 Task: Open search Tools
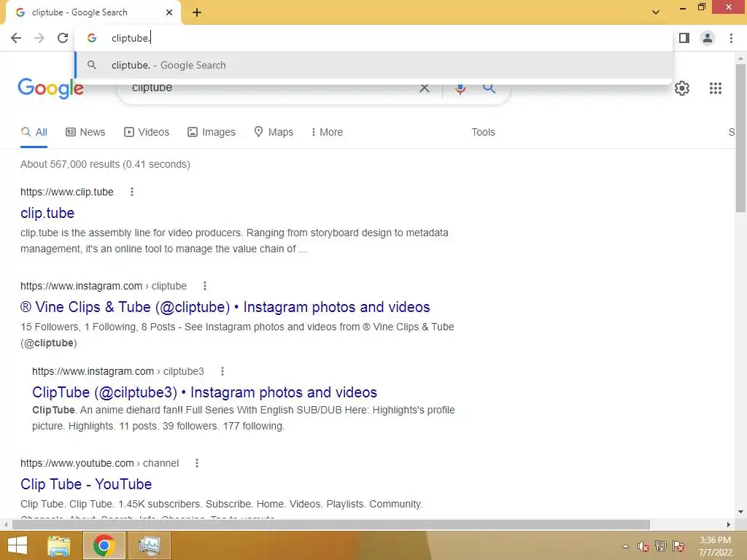(x=483, y=133)
